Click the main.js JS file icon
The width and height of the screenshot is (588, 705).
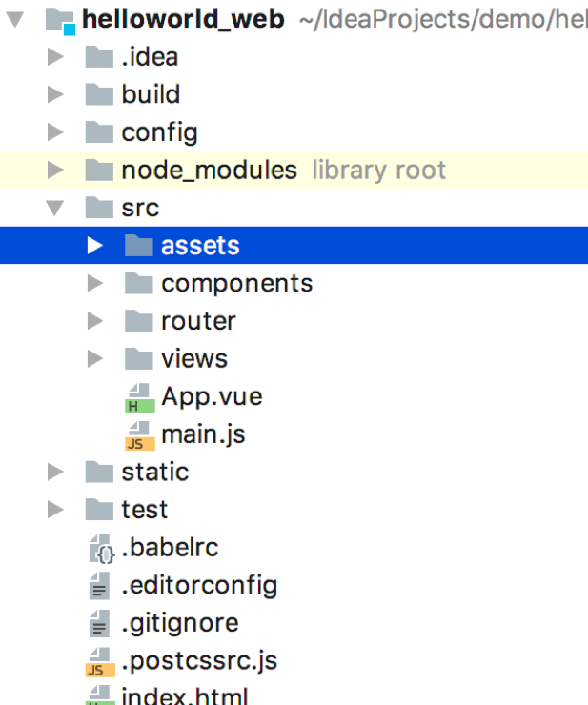click(139, 435)
